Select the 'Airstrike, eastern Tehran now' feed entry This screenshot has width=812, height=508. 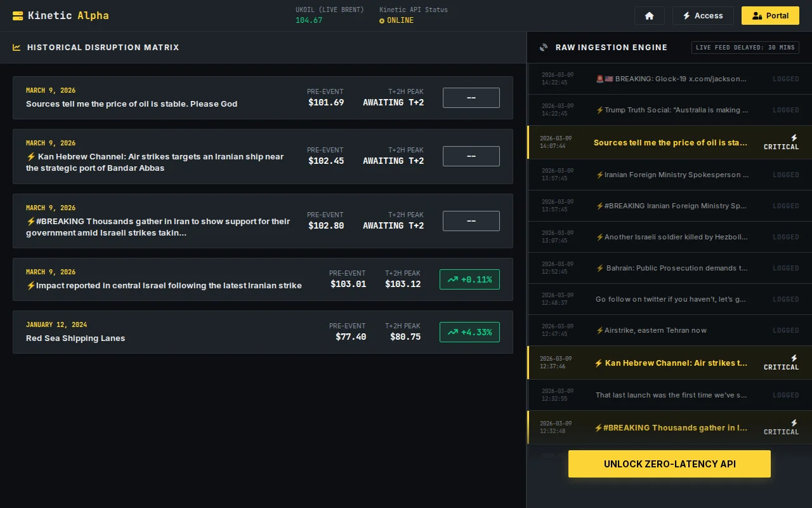pos(669,330)
